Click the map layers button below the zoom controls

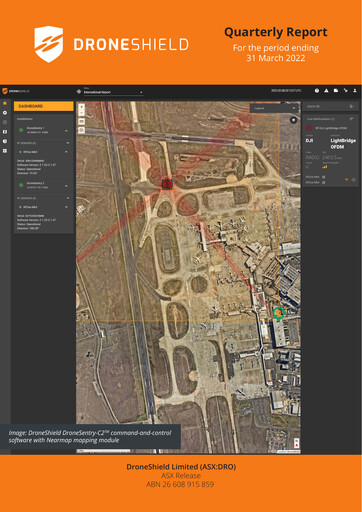click(x=81, y=121)
